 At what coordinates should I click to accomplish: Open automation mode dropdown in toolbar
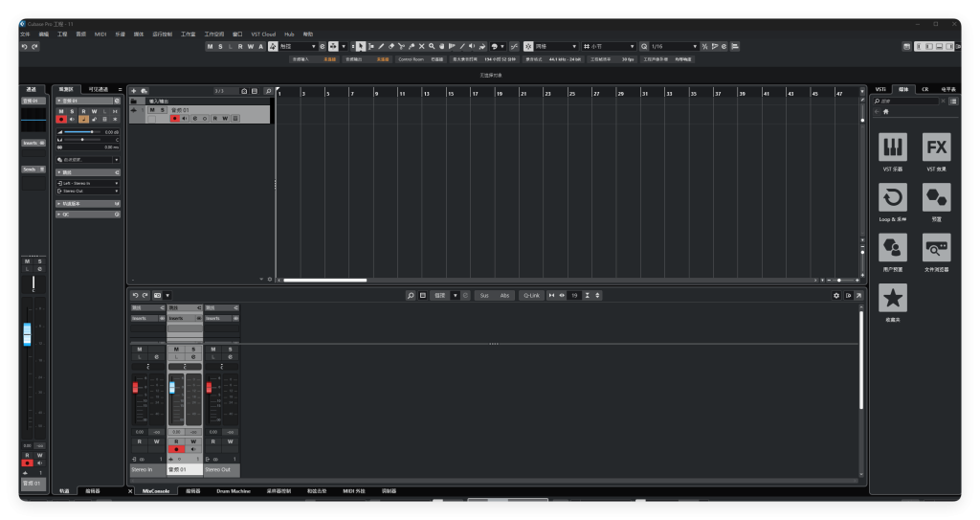(298, 46)
